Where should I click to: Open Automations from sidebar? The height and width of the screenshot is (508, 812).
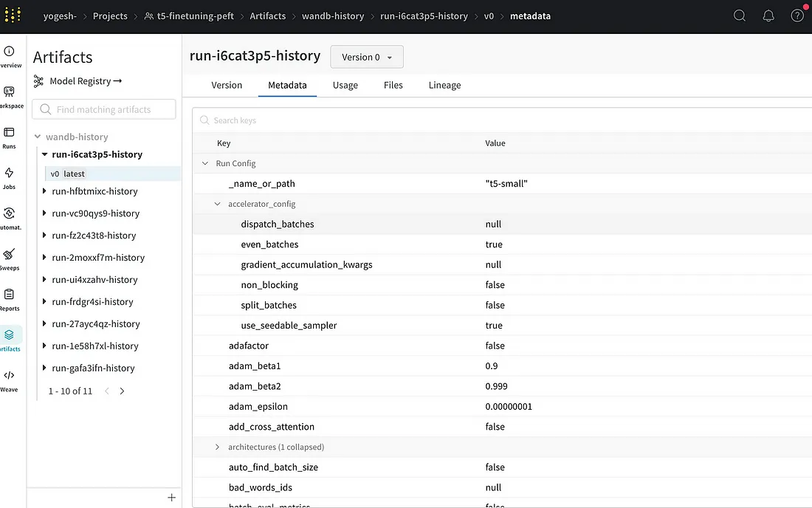[x=10, y=219]
